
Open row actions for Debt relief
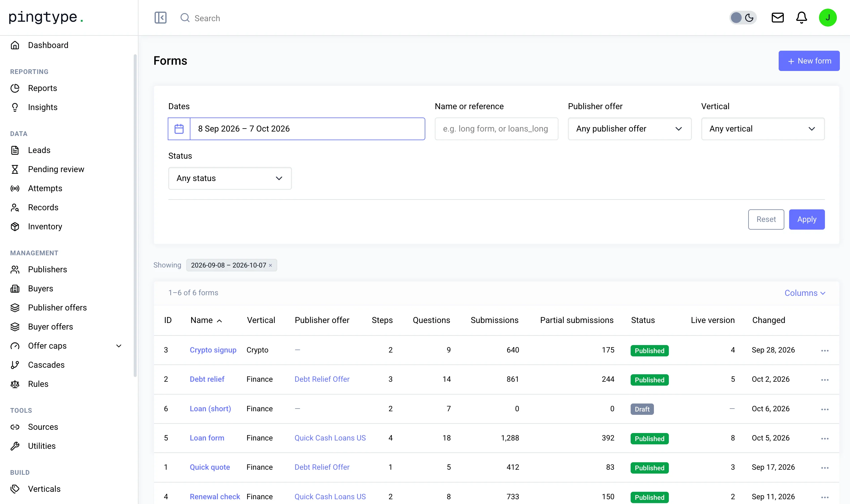[825, 380]
